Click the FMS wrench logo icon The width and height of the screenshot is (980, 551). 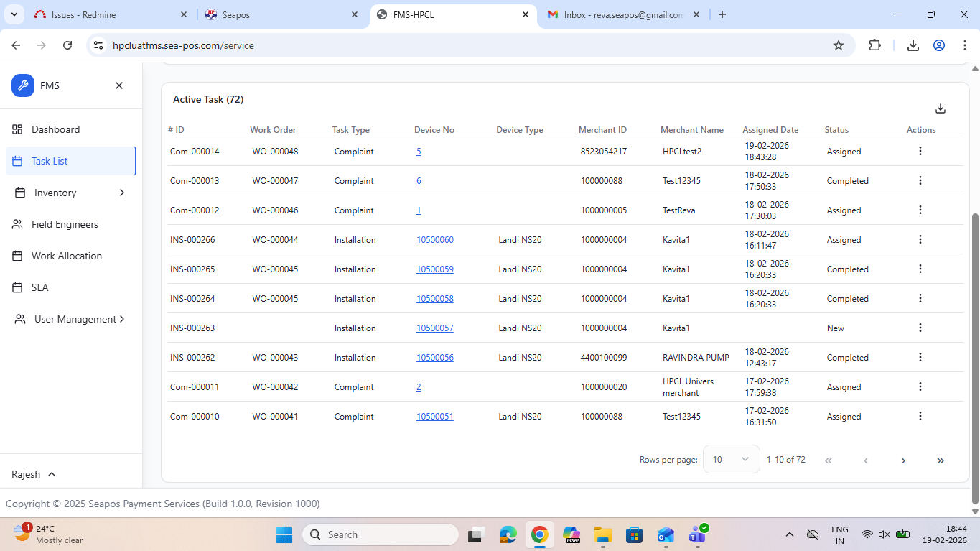[x=23, y=85]
